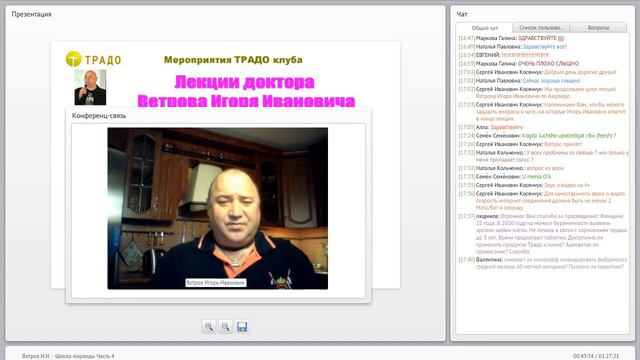
Task: Open the Общий чат tab
Action: coord(484,28)
